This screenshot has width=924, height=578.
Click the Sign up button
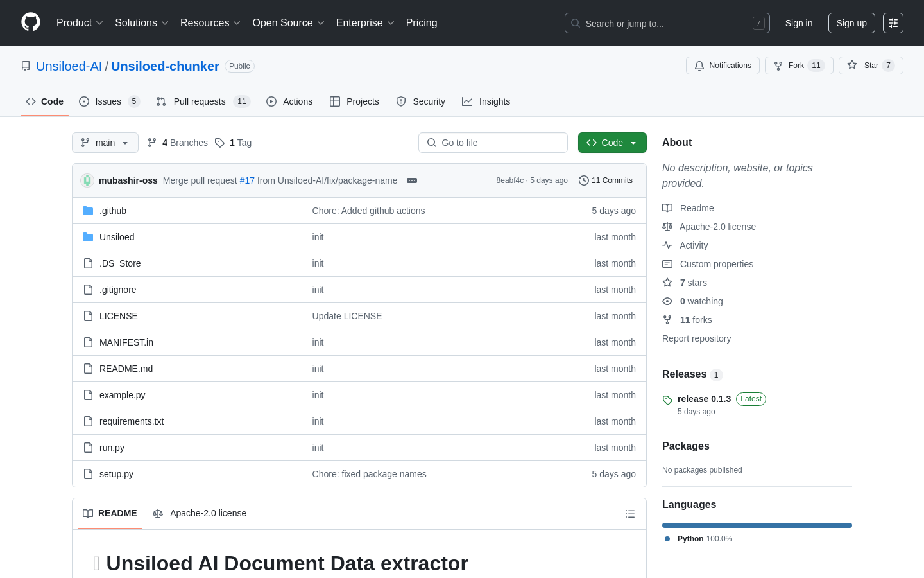tap(851, 23)
